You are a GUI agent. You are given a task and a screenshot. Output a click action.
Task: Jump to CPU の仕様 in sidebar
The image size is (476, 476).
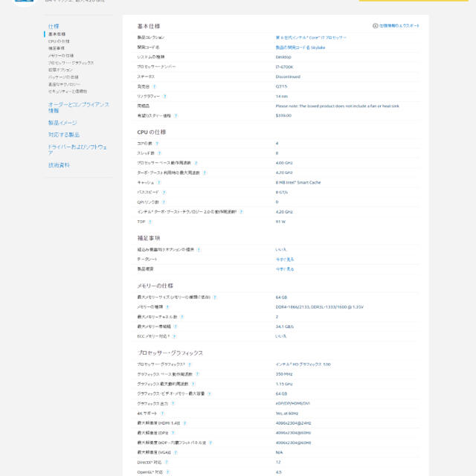59,42
